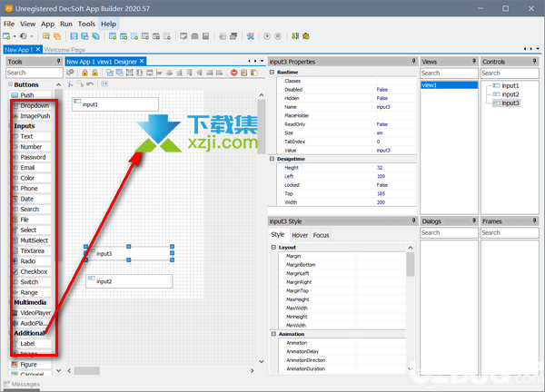This screenshot has width=545, height=392.
Task: Click the Copy control icon in designer toolbar
Action: point(244,73)
